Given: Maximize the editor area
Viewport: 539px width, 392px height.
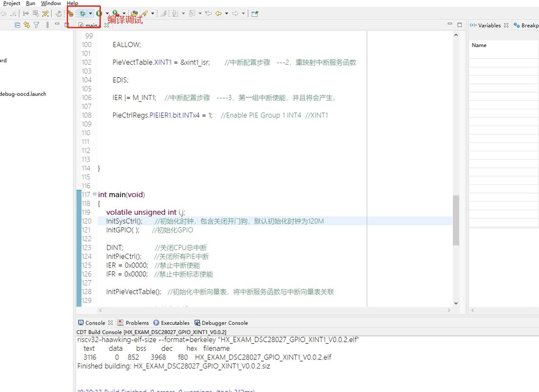Looking at the screenshot, I should [459, 25].
